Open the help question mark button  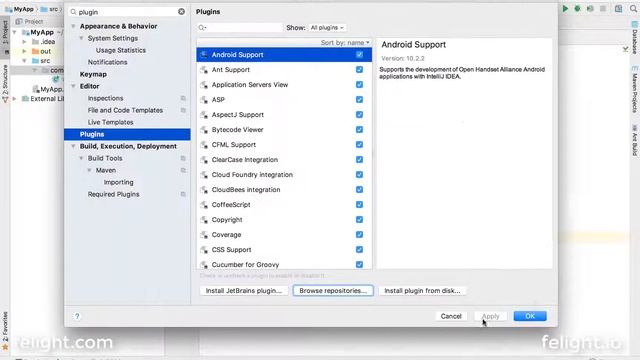77,316
